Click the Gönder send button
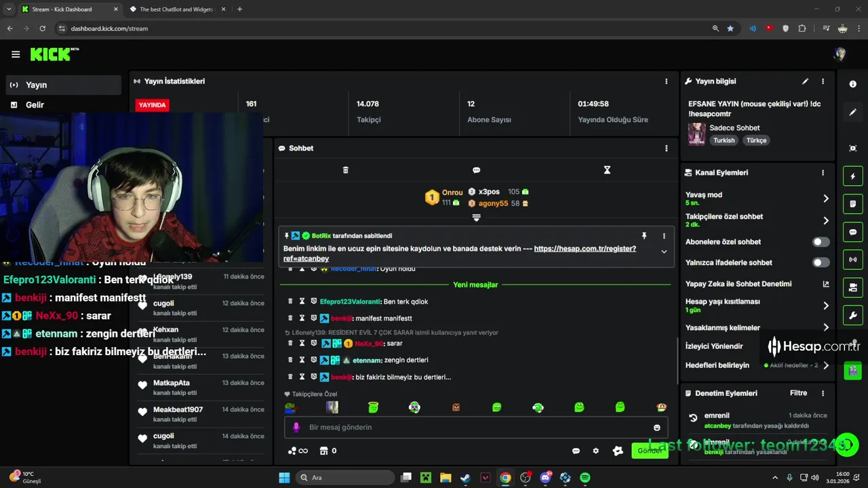The image size is (868, 488). pyautogui.click(x=650, y=451)
